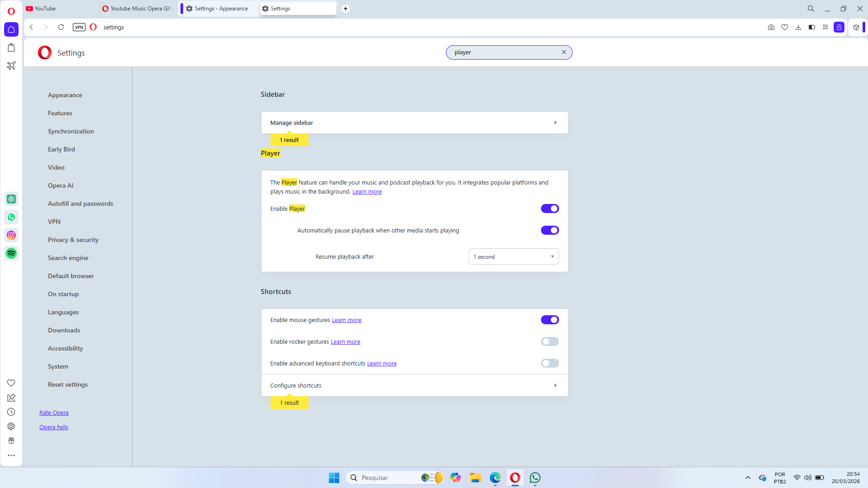Image resolution: width=868 pixels, height=488 pixels.
Task: Take a snapshot using the camera toolbar icon
Action: tap(771, 27)
